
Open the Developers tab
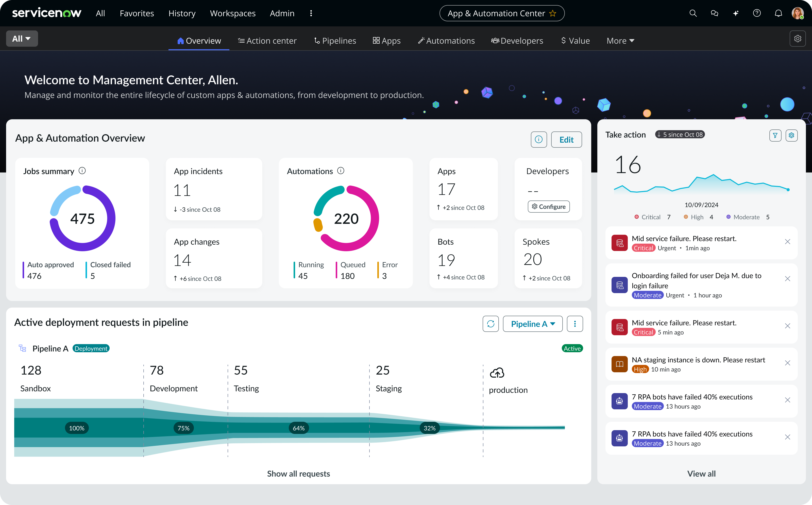point(517,41)
